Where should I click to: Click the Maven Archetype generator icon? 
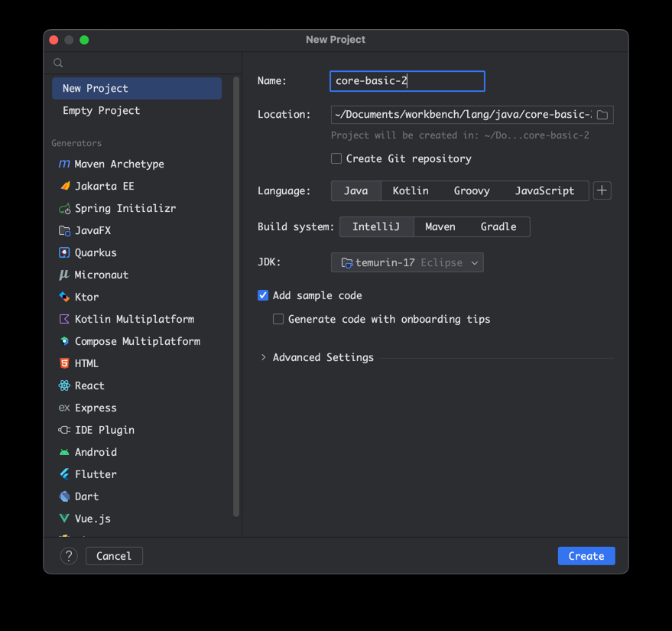[64, 164]
